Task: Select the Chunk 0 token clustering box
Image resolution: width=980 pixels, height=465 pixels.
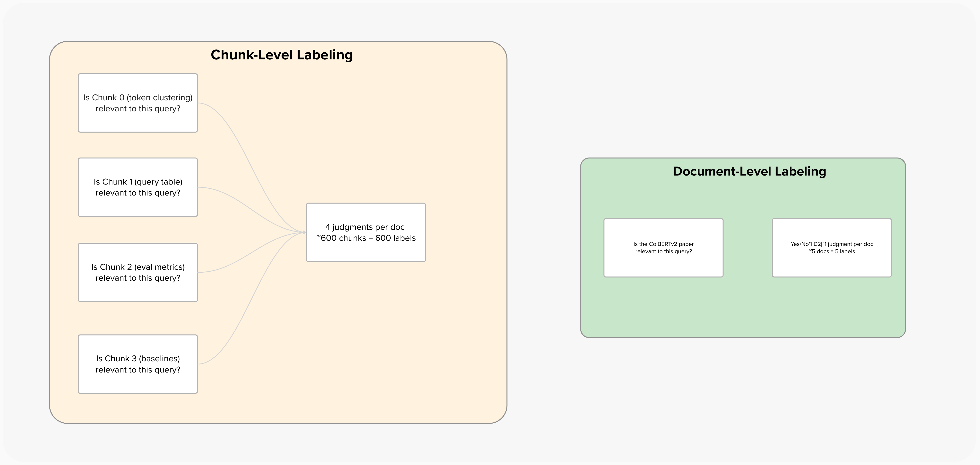Action: pos(138,103)
